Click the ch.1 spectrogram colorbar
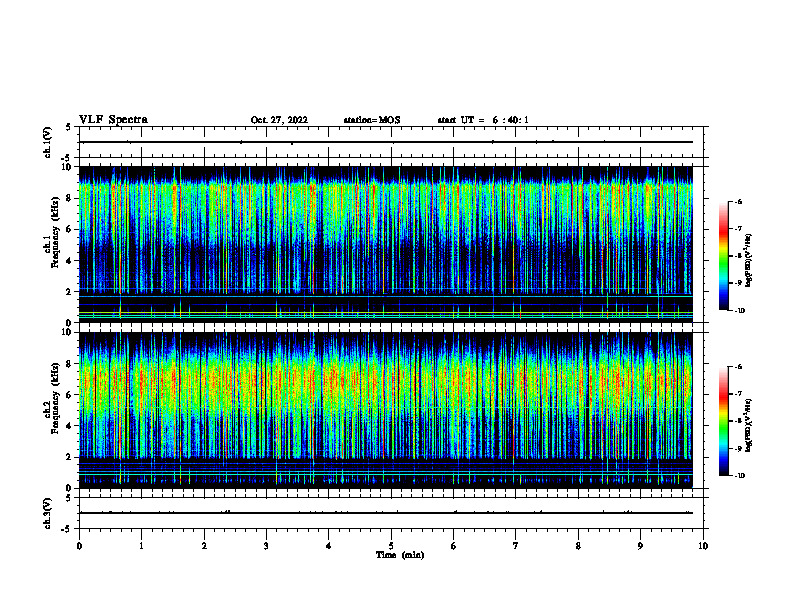 pyautogui.click(x=724, y=256)
